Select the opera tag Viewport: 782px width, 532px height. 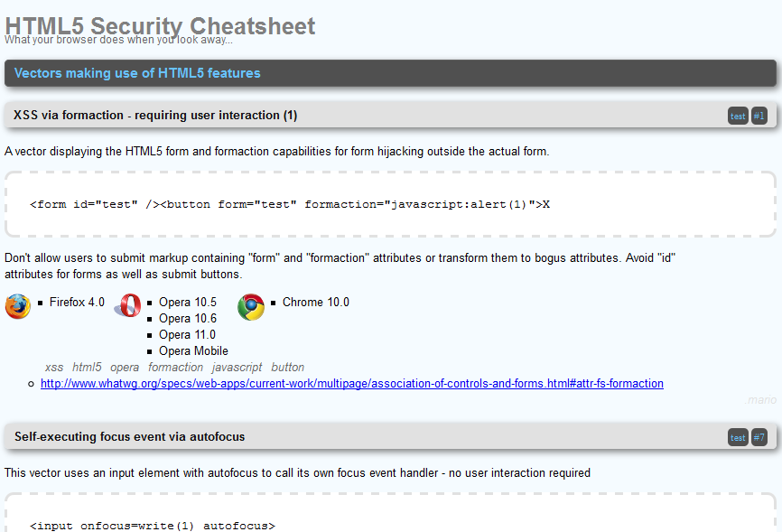125,368
